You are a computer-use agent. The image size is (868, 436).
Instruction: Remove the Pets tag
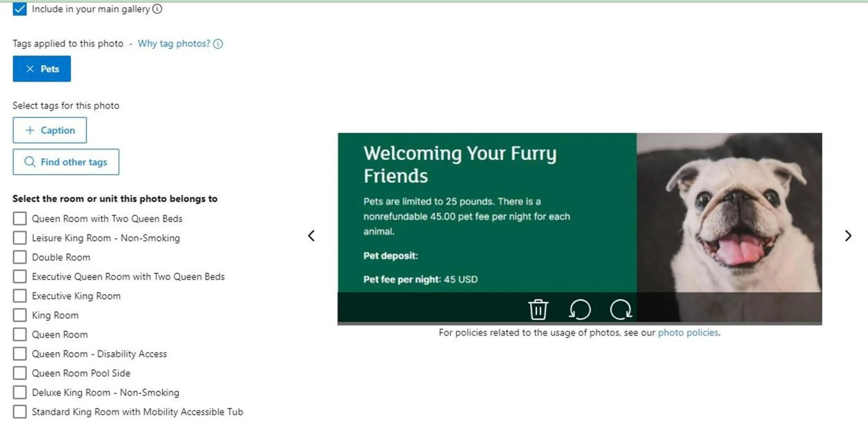(x=30, y=69)
